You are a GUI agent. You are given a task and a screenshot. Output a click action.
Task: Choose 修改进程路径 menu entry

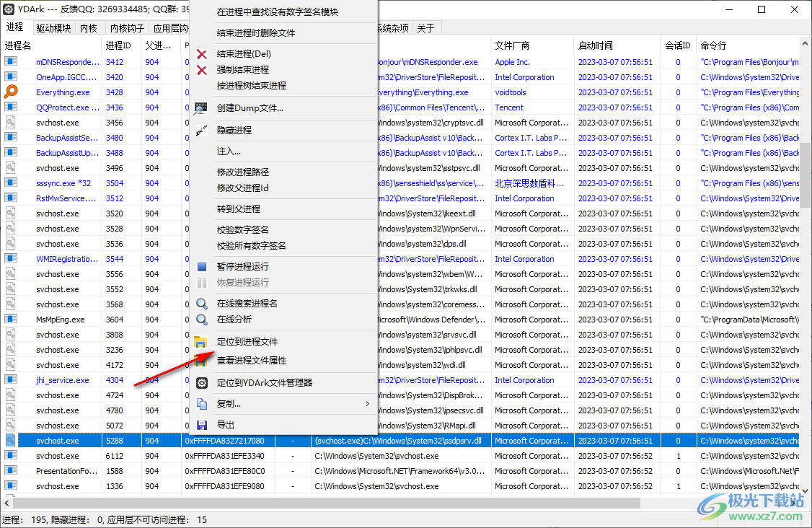coord(243,172)
